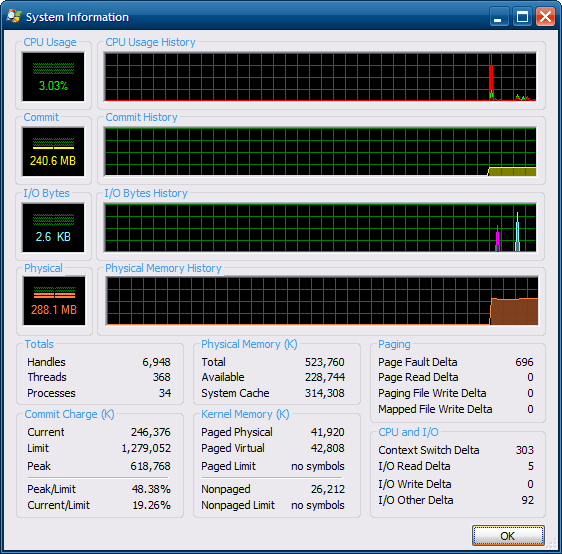Click the OK button

click(508, 536)
